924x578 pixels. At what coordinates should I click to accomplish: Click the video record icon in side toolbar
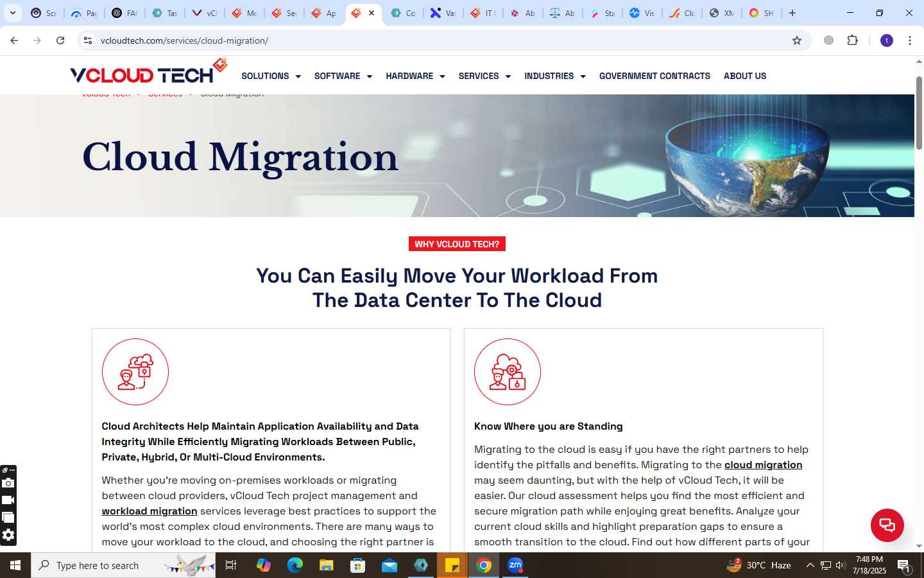click(8, 500)
